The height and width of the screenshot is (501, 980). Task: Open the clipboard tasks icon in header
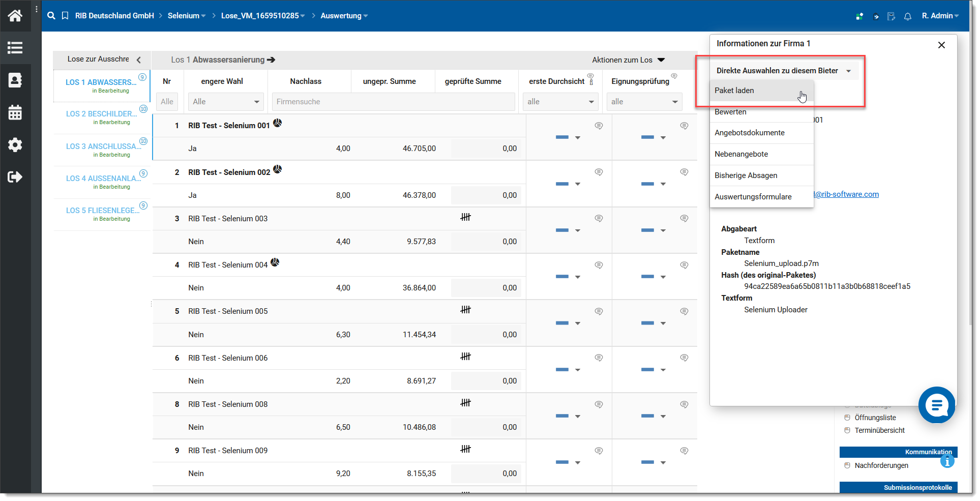[x=876, y=16]
